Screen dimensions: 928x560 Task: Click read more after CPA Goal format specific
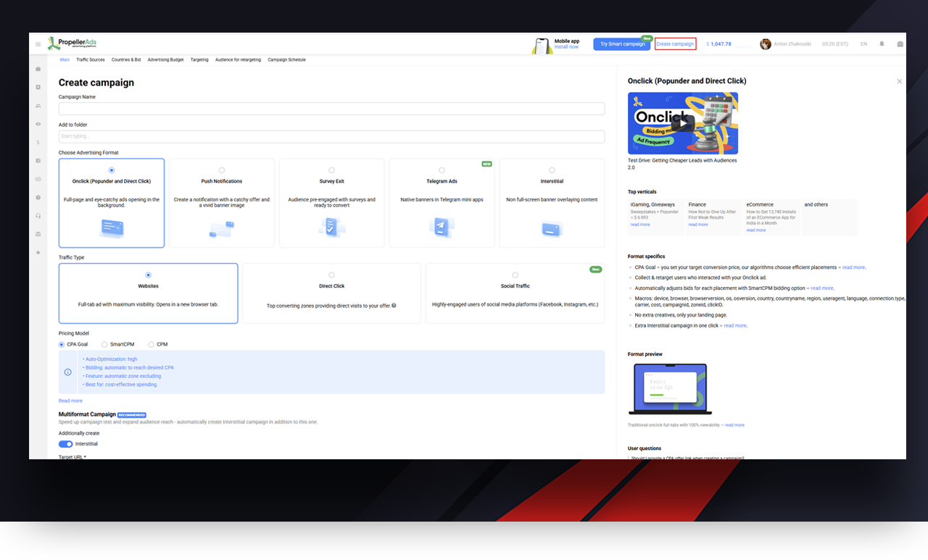point(853,267)
